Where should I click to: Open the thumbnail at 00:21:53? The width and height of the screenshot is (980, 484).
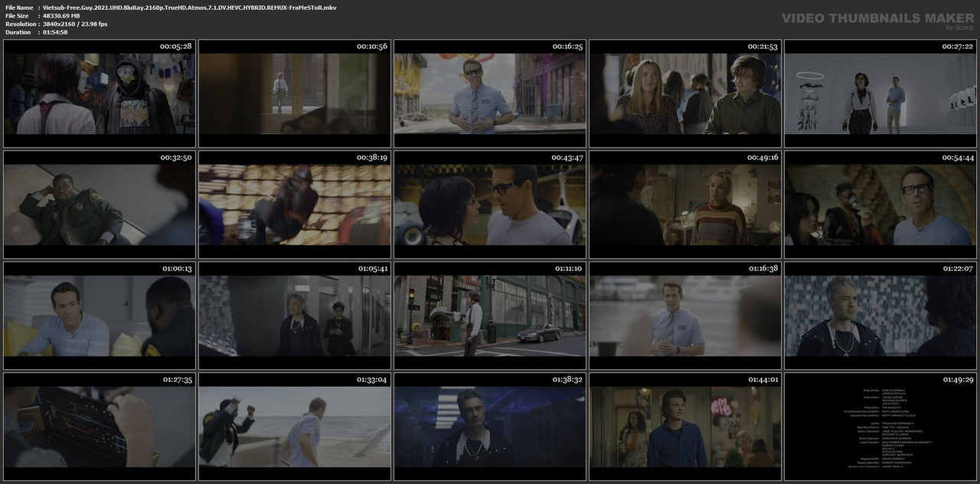(685, 93)
